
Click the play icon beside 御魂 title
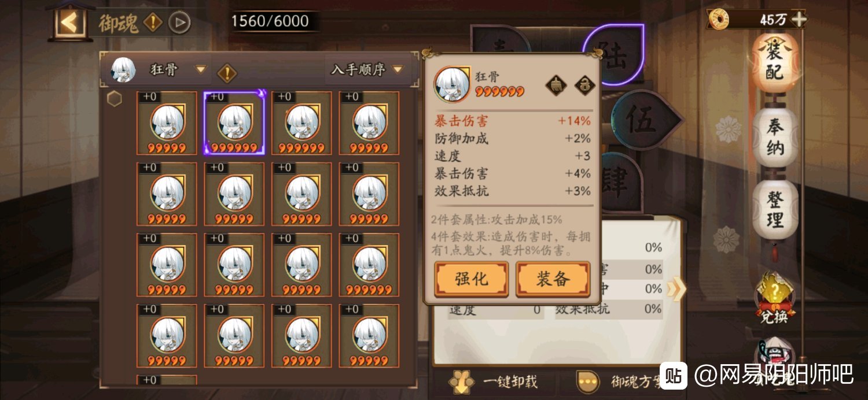point(179,23)
